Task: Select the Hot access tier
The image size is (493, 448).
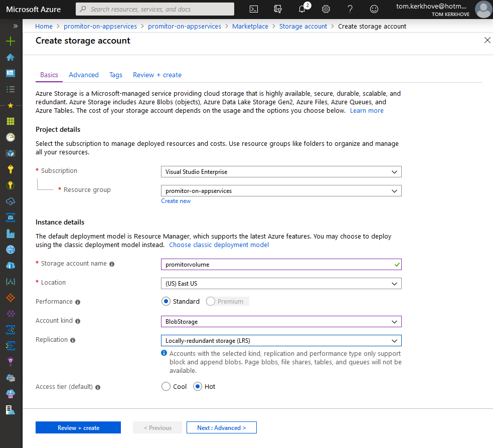Action: click(x=198, y=387)
